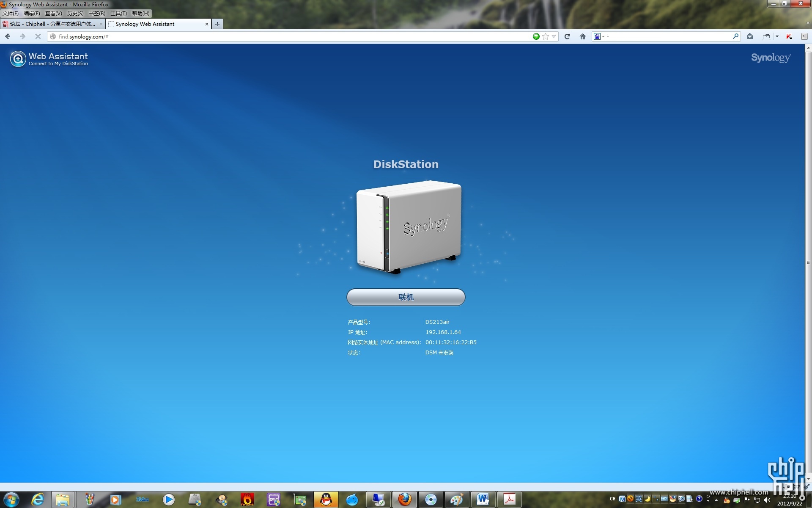This screenshot has height=508, width=812.
Task: Open the 编辑(E) menu
Action: (x=32, y=14)
